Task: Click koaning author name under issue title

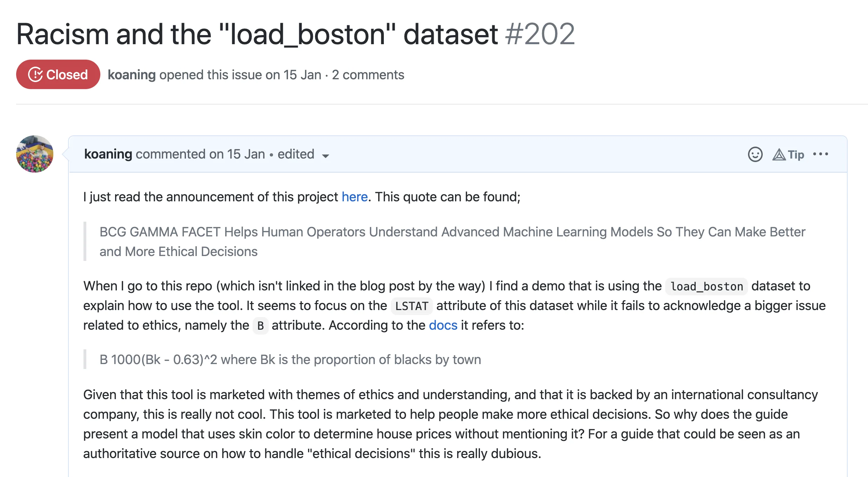Action: (x=132, y=75)
